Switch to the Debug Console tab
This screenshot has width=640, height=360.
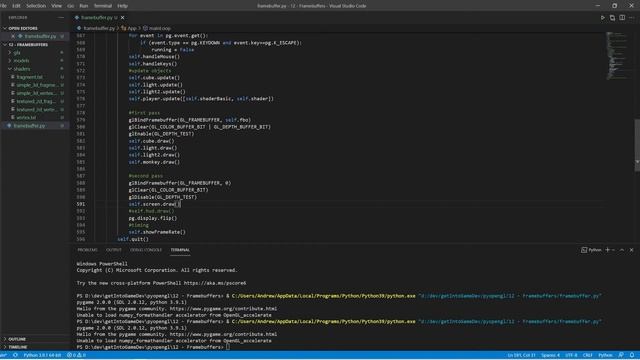pos(146,250)
